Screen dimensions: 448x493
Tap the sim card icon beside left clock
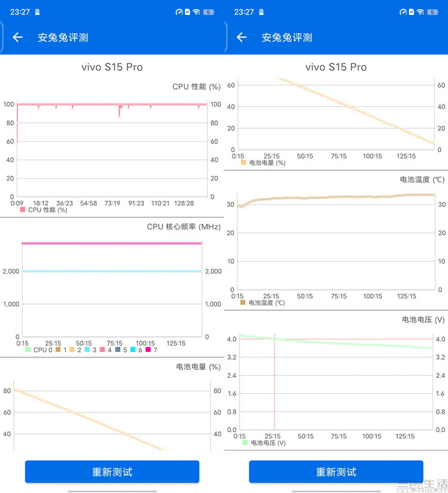(38, 12)
